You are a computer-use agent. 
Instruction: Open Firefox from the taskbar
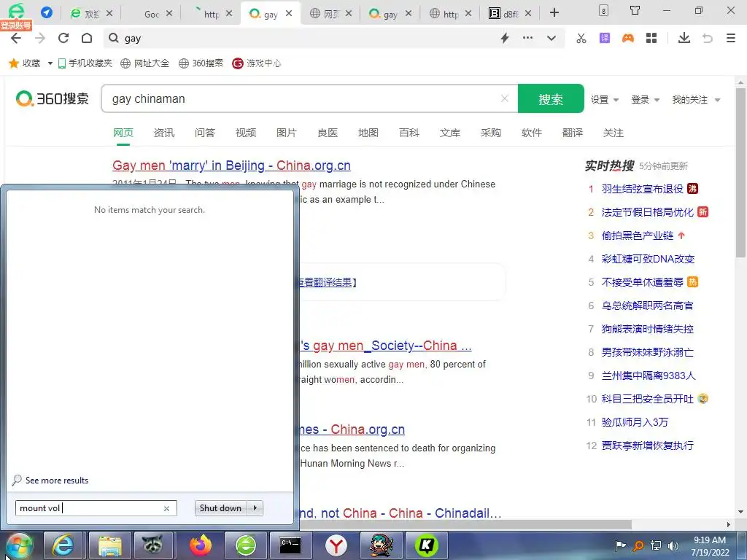pos(200,545)
